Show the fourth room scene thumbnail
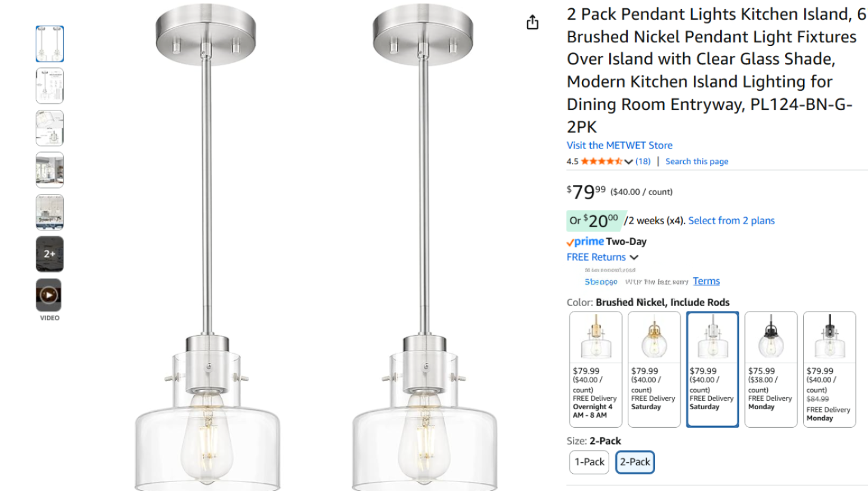868x491 pixels. [x=49, y=170]
